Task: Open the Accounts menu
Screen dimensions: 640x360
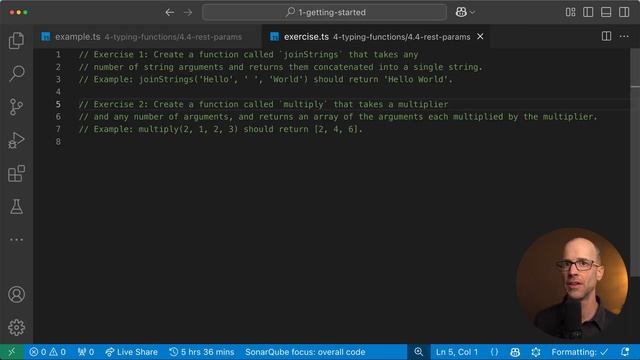Action: pos(16,294)
